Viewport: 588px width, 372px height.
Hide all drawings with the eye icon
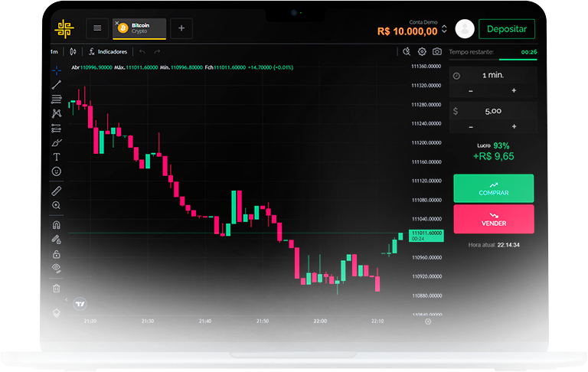coord(56,268)
